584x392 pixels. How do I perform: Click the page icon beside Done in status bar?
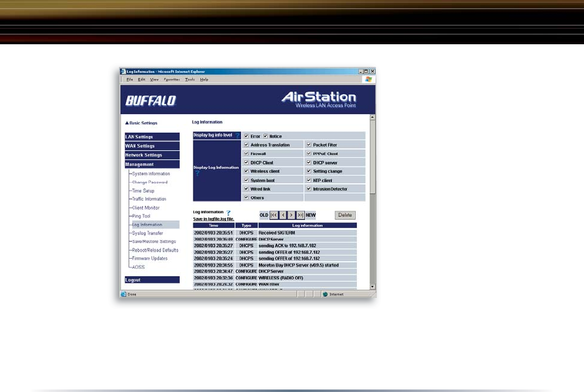pos(124,294)
